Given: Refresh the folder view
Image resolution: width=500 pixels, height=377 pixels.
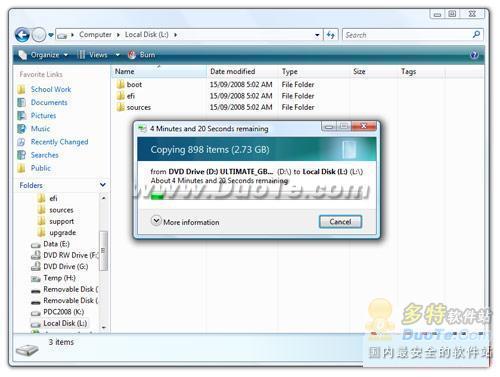Looking at the screenshot, I should point(331,35).
